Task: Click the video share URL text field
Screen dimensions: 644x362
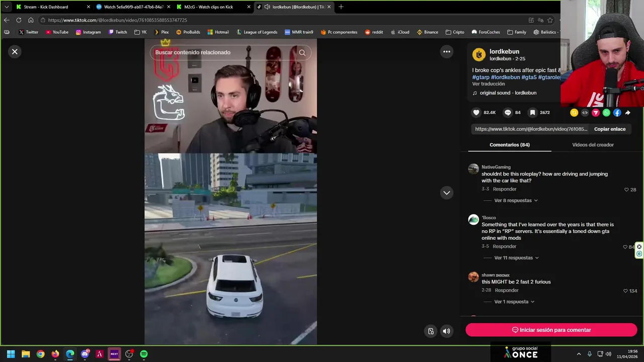Action: (531, 129)
